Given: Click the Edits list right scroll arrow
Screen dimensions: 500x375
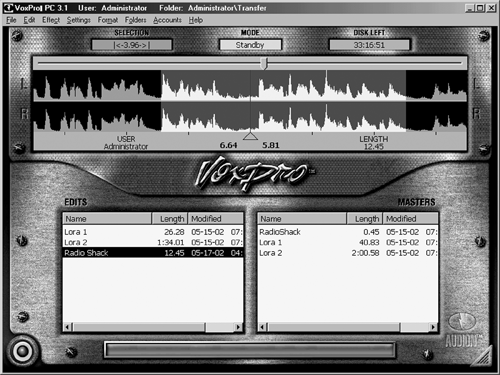Looking at the screenshot, I should [x=238, y=327].
